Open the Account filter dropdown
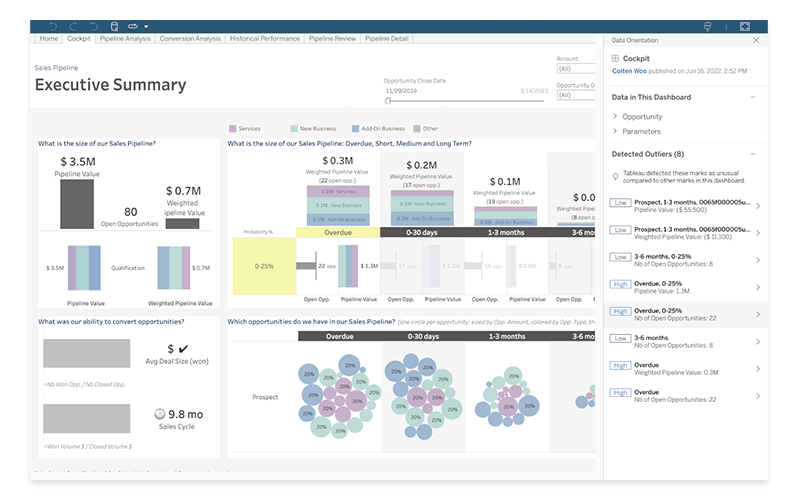Viewport: 800px width, 500px height. [575, 69]
